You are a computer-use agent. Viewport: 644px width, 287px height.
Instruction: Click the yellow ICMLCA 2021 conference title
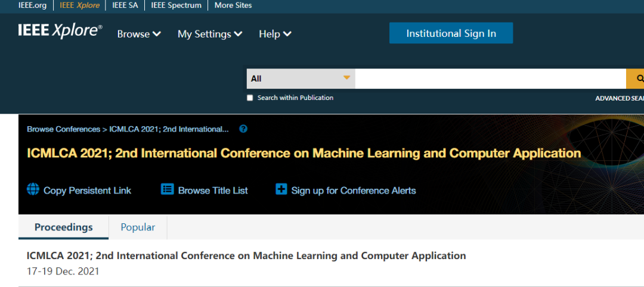coord(304,154)
